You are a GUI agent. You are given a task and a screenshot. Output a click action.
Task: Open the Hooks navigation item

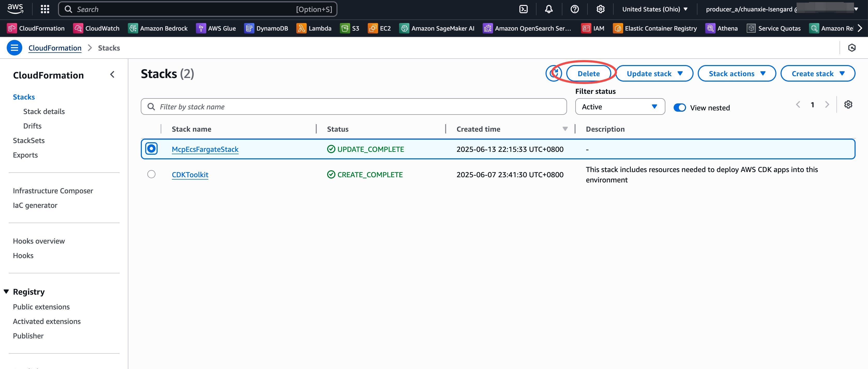point(23,256)
